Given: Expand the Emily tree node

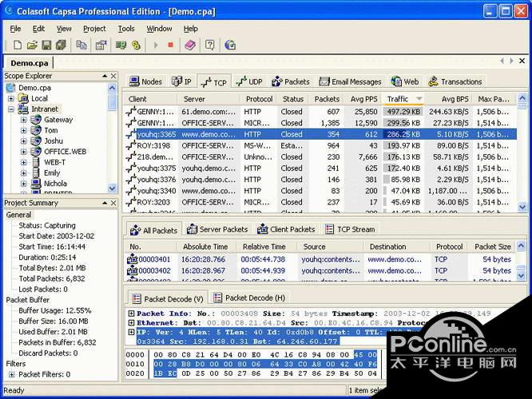Looking at the screenshot, I should click(x=23, y=173).
